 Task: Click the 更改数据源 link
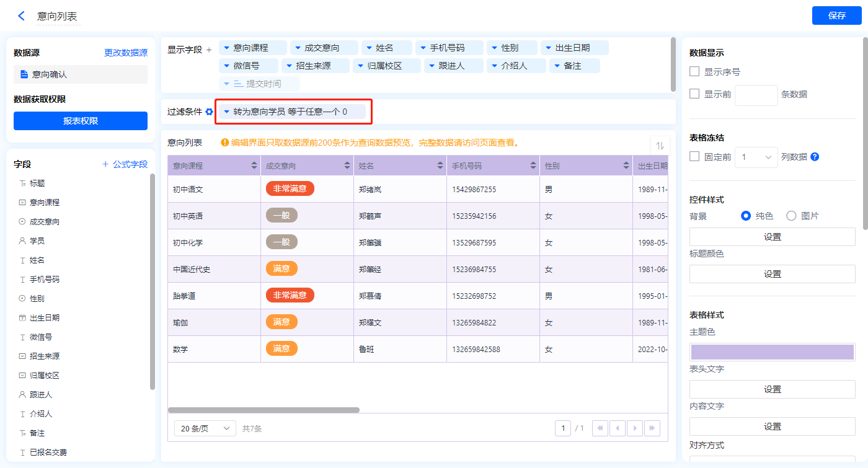coord(126,53)
